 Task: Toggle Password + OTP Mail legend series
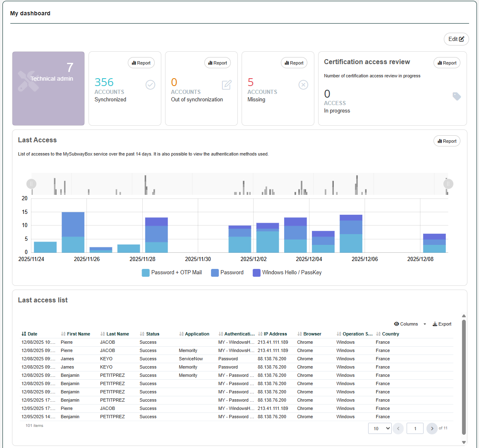click(172, 273)
